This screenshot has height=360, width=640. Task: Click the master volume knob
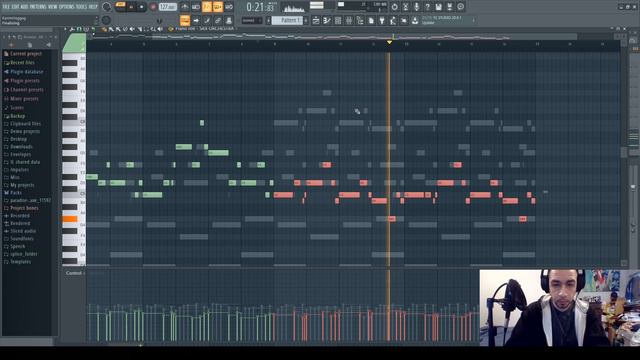(107, 7)
